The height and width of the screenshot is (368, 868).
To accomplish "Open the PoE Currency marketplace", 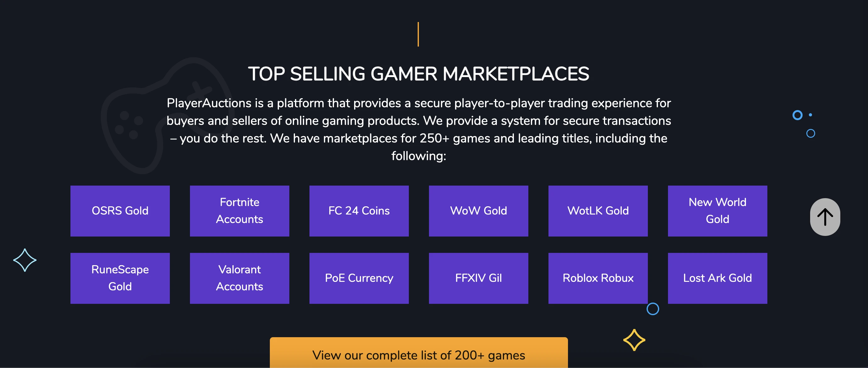I will (359, 278).
